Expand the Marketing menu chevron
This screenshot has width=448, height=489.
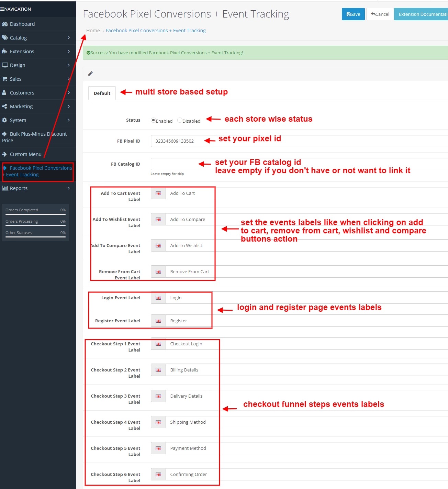point(69,107)
